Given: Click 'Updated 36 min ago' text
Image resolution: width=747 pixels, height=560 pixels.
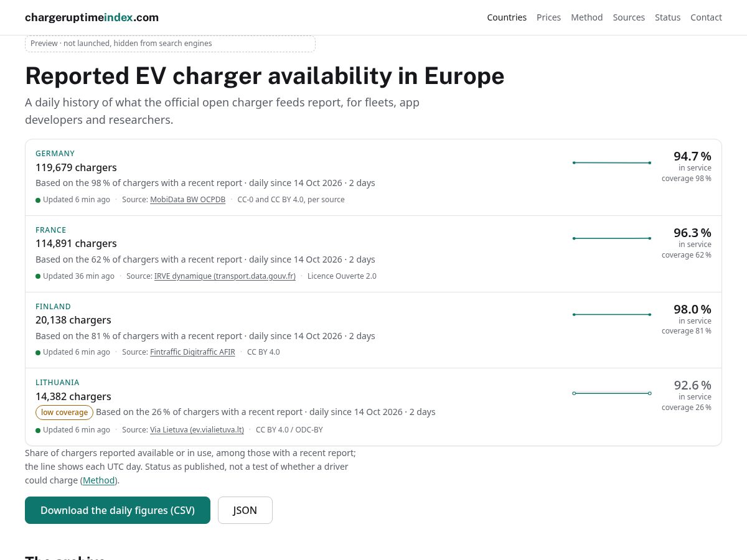Looking at the screenshot, I should (x=78, y=276).
